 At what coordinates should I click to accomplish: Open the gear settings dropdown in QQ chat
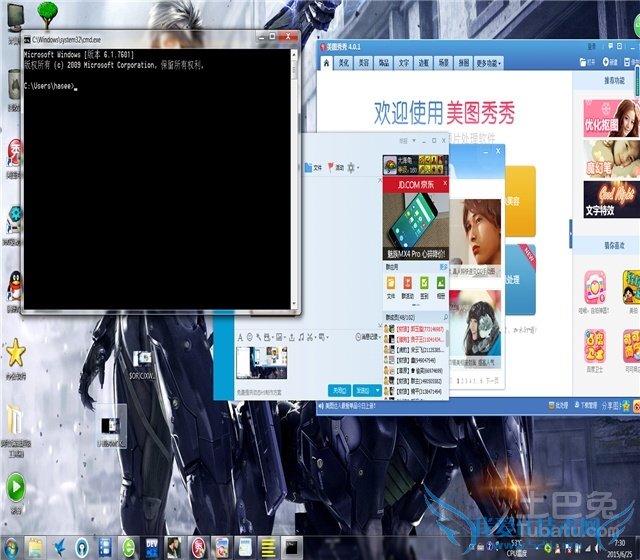click(x=352, y=167)
